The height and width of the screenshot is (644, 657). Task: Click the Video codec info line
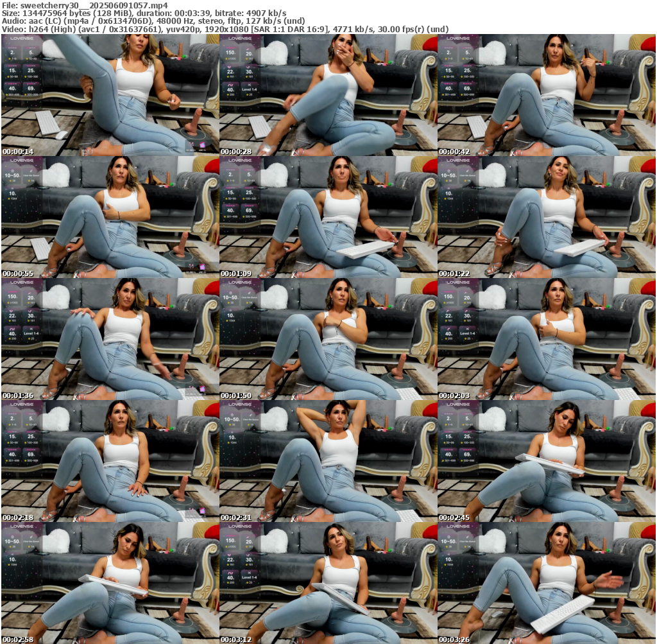point(225,30)
